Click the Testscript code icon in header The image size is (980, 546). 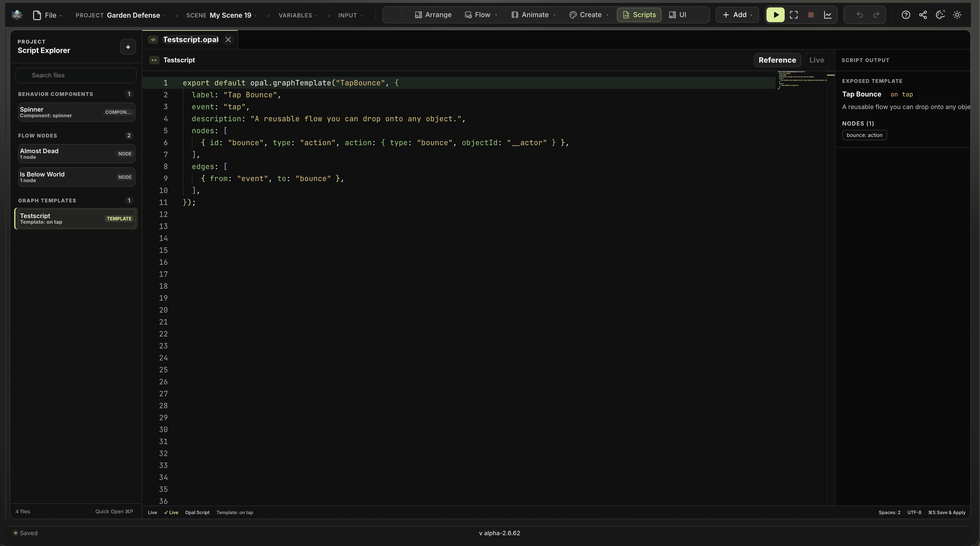point(154,60)
